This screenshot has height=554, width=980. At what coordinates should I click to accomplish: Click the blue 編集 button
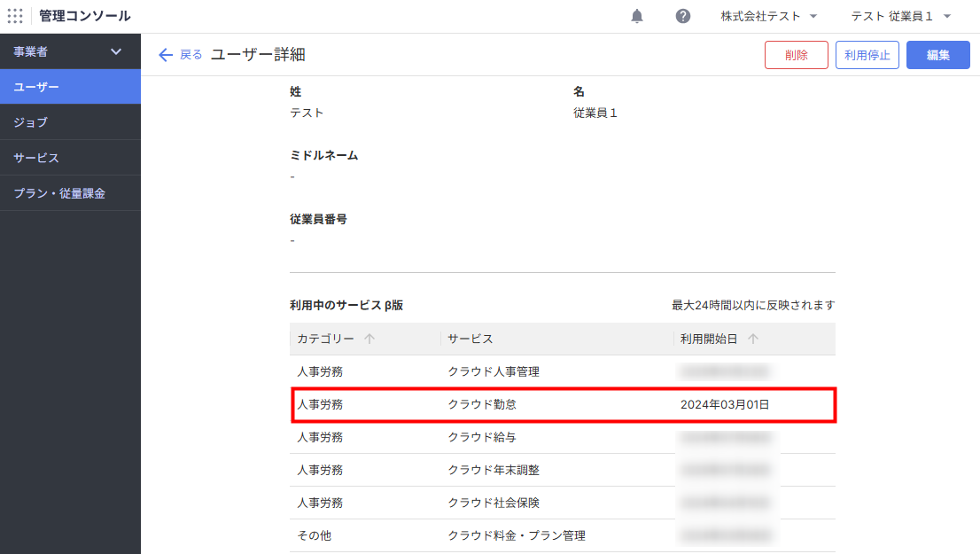click(x=937, y=55)
